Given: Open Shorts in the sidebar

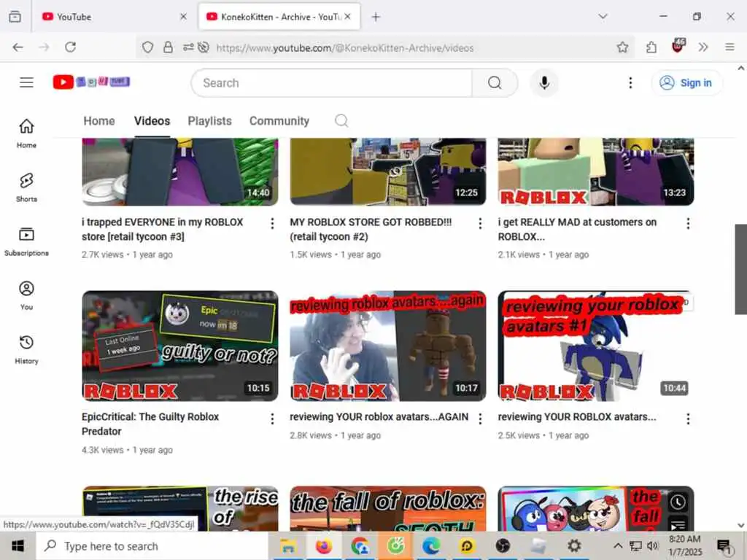Looking at the screenshot, I should [x=27, y=187].
